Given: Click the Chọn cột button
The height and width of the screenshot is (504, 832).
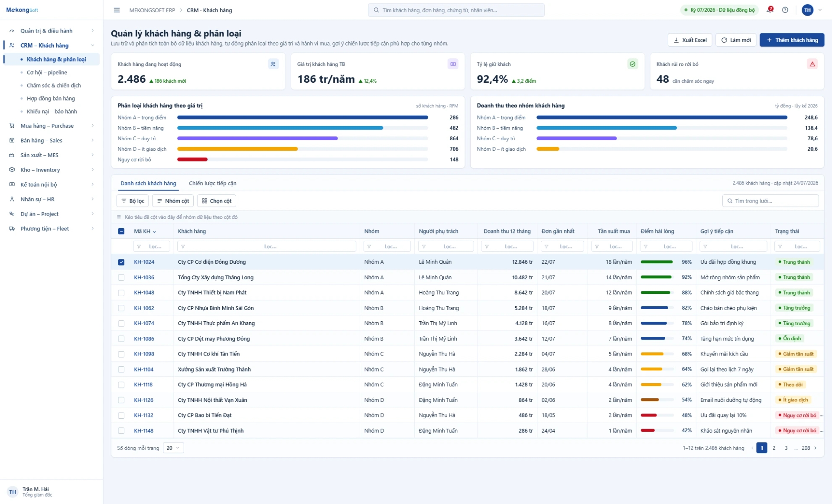Looking at the screenshot, I should (217, 201).
